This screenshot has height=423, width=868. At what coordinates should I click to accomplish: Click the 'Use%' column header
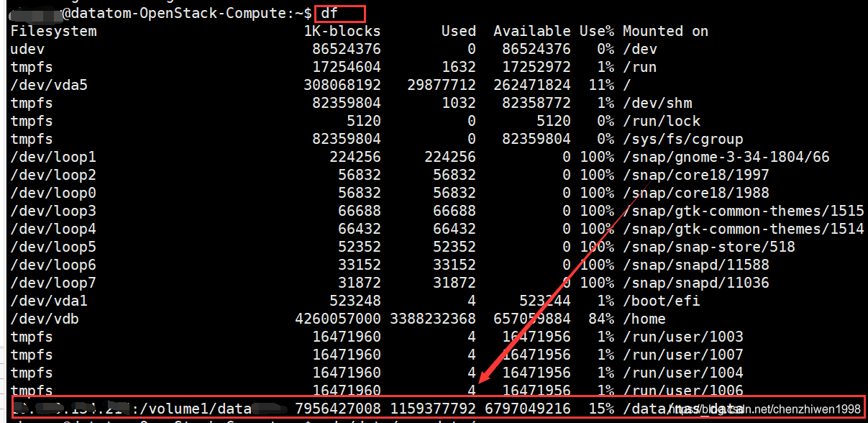click(597, 31)
